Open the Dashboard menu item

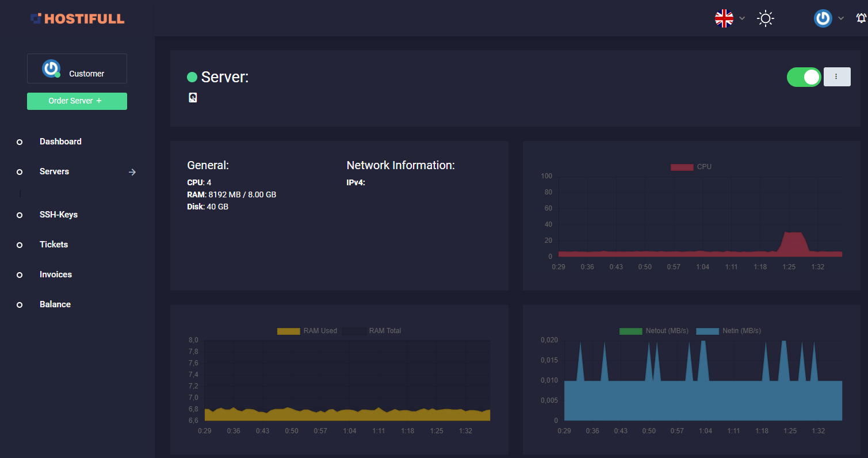(x=60, y=142)
